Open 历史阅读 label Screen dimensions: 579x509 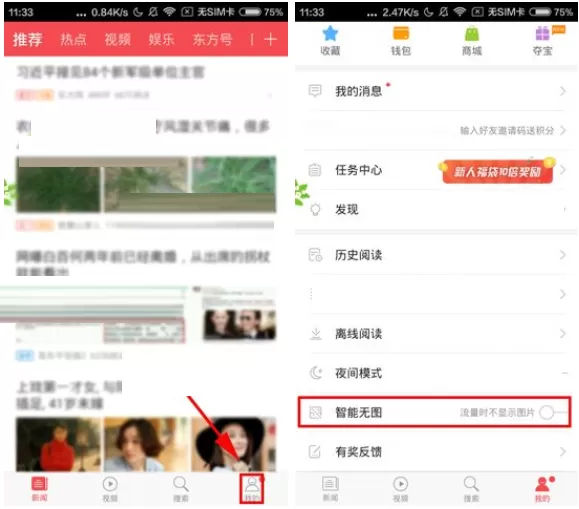coord(359,255)
